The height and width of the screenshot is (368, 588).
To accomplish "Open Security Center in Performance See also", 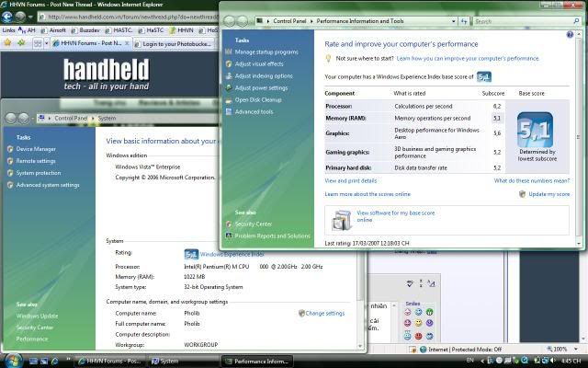I will pyautogui.click(x=254, y=224).
